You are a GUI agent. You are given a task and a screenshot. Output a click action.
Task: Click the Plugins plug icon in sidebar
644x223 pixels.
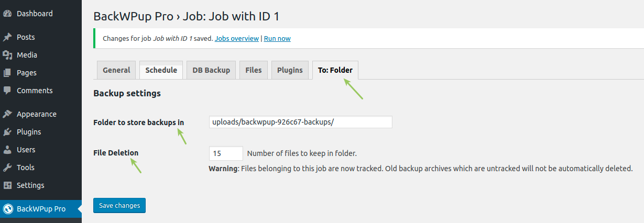[x=7, y=132]
